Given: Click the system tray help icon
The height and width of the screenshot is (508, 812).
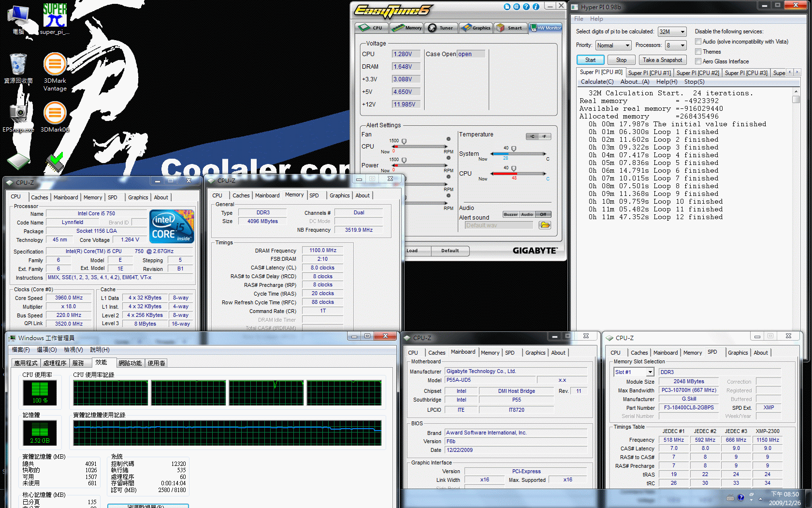Looking at the screenshot, I should coord(740,497).
